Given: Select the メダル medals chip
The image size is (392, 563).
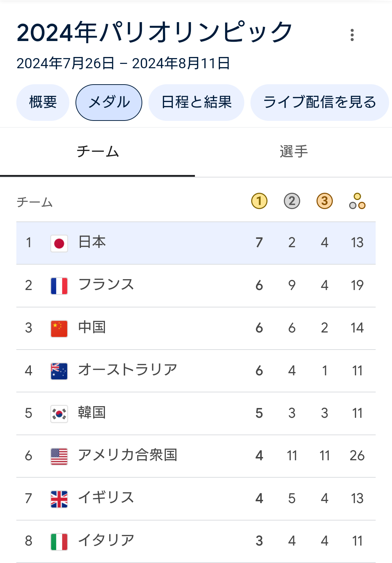Looking at the screenshot, I should [x=109, y=102].
